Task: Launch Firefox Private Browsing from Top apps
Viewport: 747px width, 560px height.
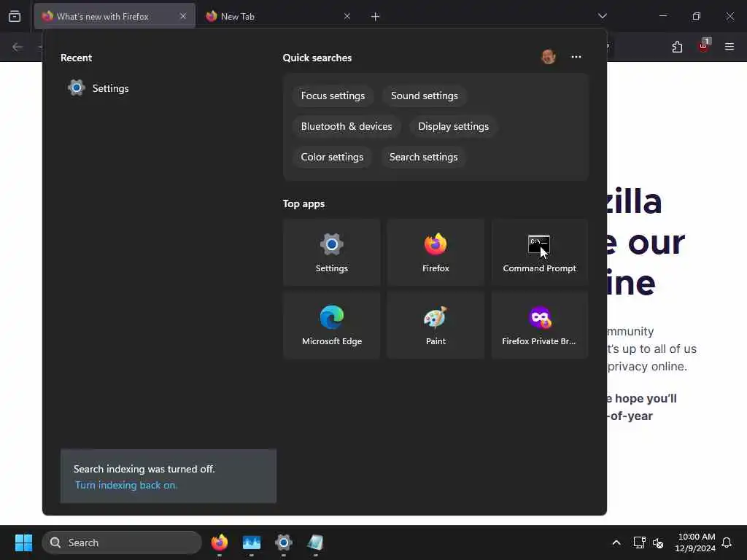Action: 539,325
